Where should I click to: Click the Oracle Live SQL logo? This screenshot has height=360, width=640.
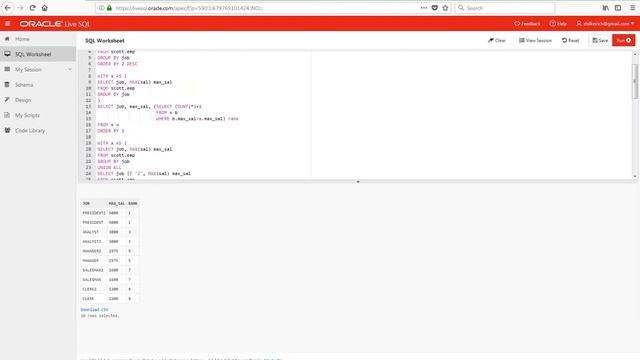pyautogui.click(x=55, y=24)
